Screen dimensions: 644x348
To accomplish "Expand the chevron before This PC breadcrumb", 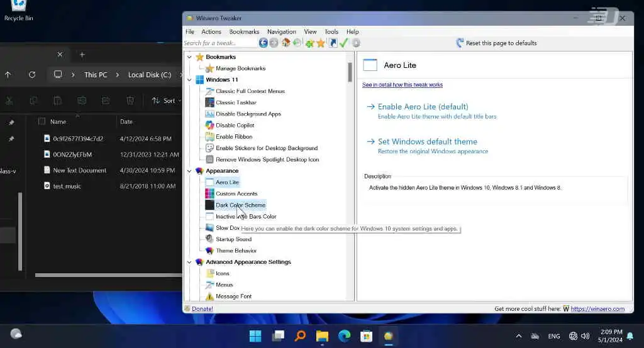I will [73, 75].
